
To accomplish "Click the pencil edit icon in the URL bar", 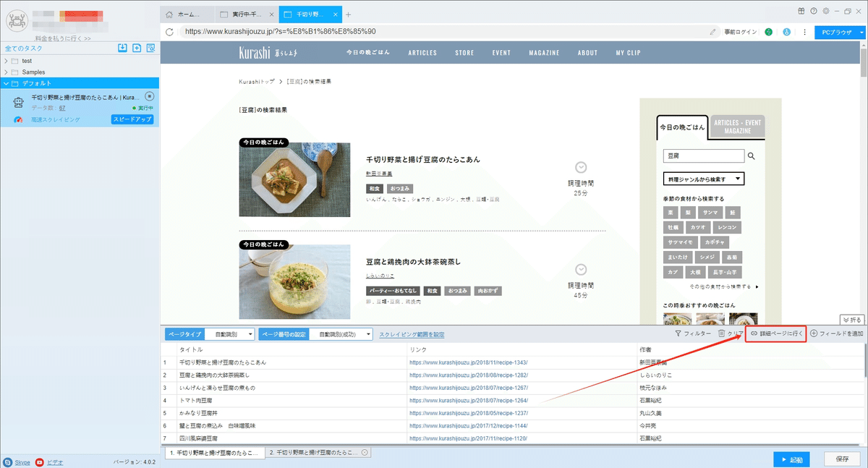I will click(713, 32).
